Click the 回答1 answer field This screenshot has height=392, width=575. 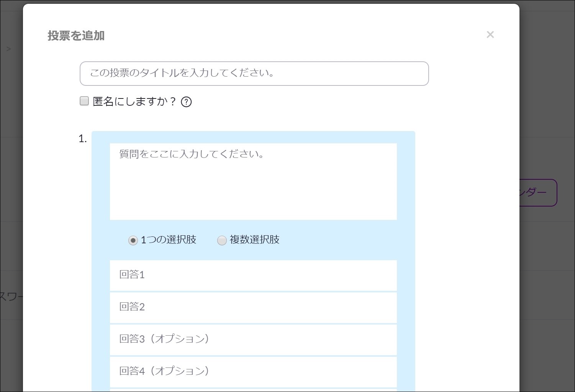tap(253, 276)
